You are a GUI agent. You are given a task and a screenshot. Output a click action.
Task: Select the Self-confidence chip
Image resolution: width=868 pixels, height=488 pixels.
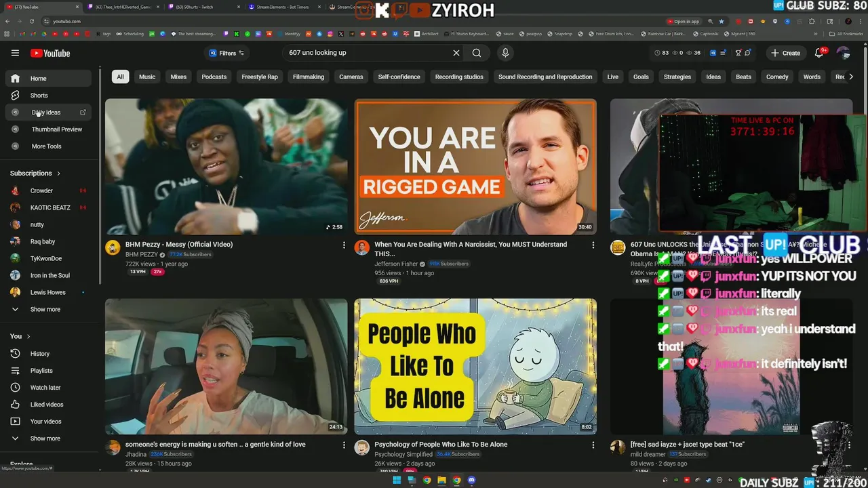click(399, 77)
